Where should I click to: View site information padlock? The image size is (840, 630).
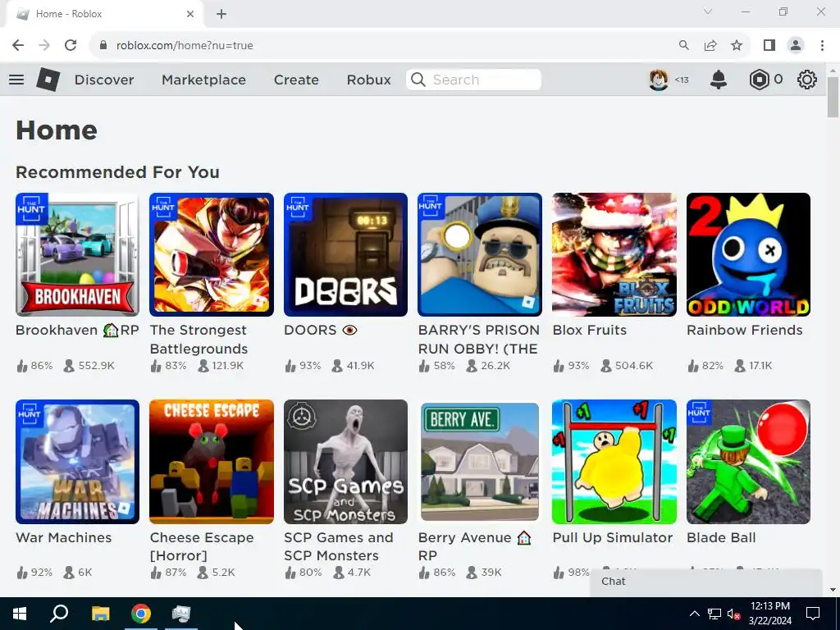(x=103, y=46)
